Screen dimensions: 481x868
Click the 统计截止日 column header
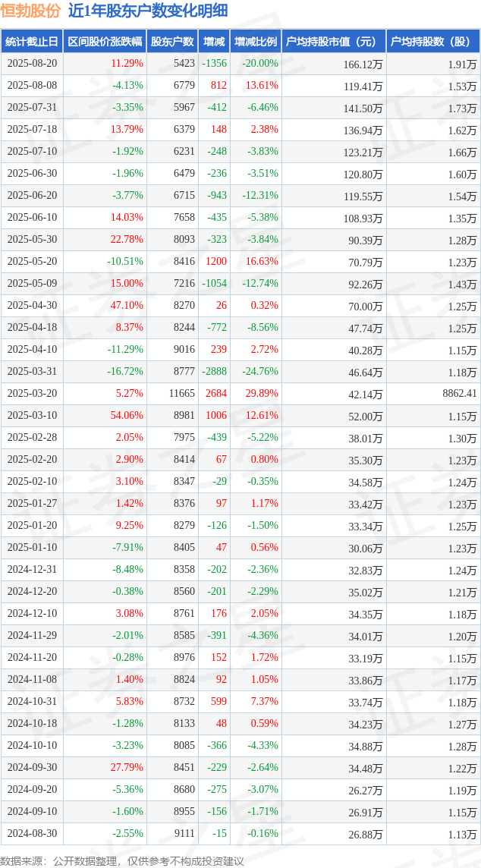[x=32, y=42]
